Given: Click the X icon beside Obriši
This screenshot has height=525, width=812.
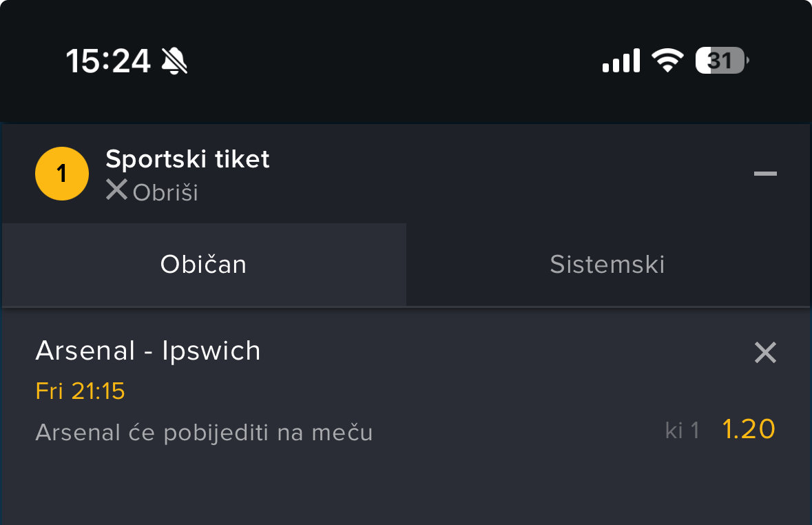Looking at the screenshot, I should [117, 190].
